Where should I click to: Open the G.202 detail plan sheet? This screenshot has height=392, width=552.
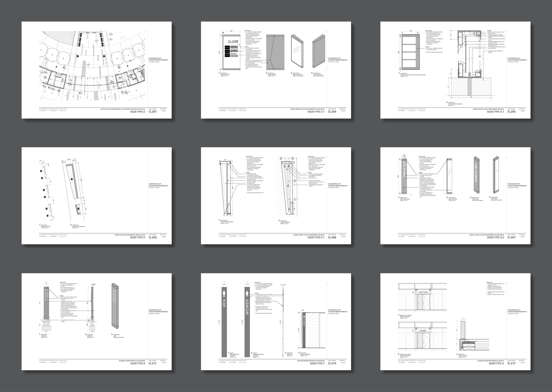pyautogui.click(x=97, y=196)
